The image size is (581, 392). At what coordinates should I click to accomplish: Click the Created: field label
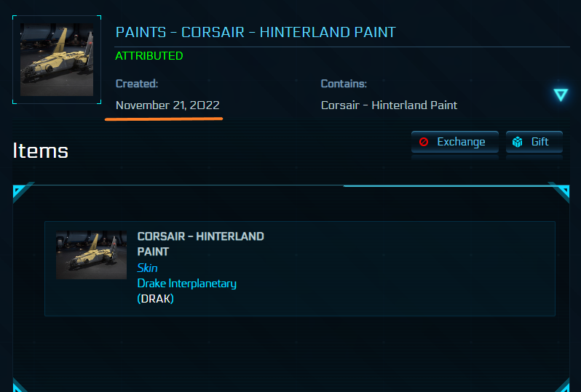pyautogui.click(x=137, y=84)
